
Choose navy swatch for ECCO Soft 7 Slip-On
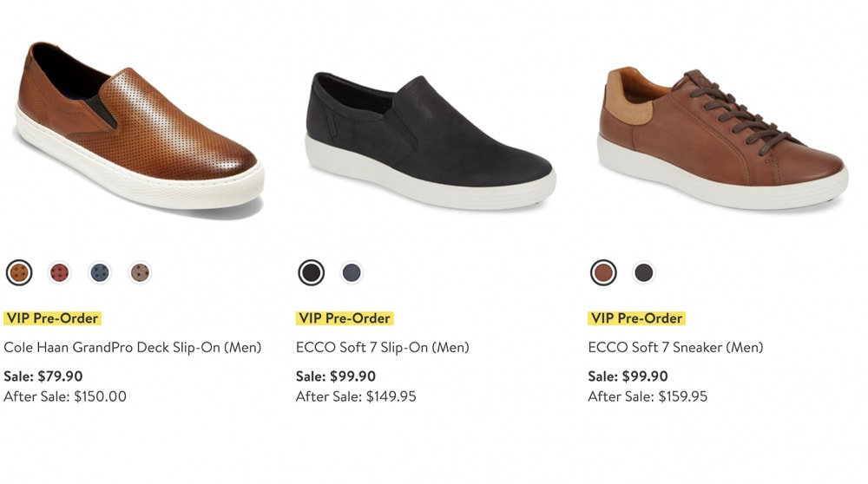coord(352,272)
